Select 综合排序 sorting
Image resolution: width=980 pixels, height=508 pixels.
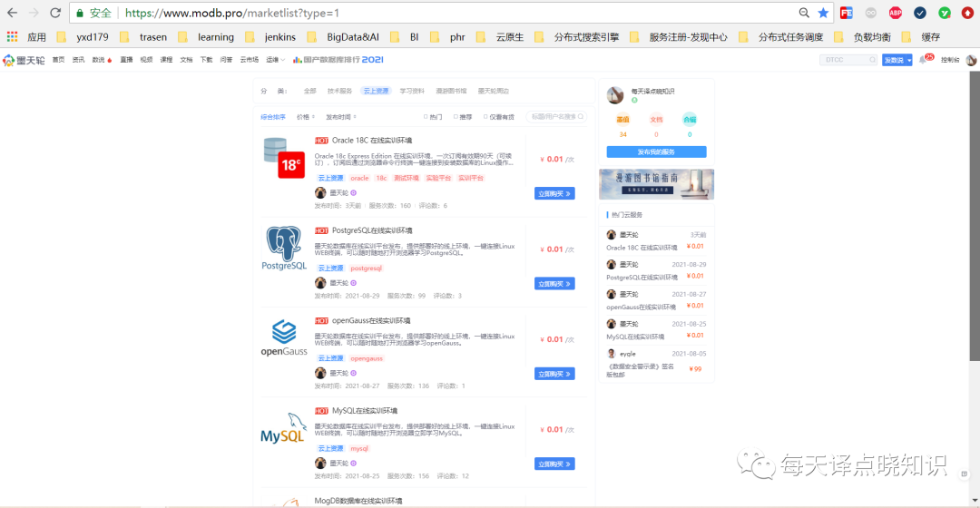tap(272, 117)
